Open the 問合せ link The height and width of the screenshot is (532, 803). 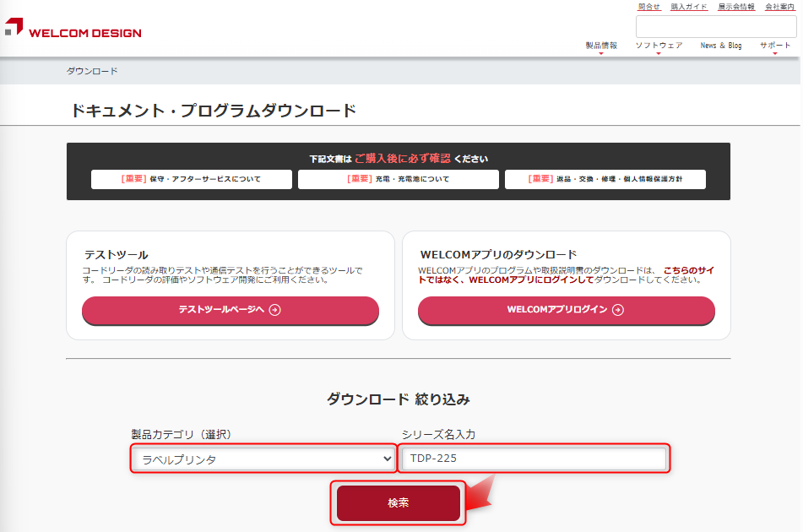point(648,7)
